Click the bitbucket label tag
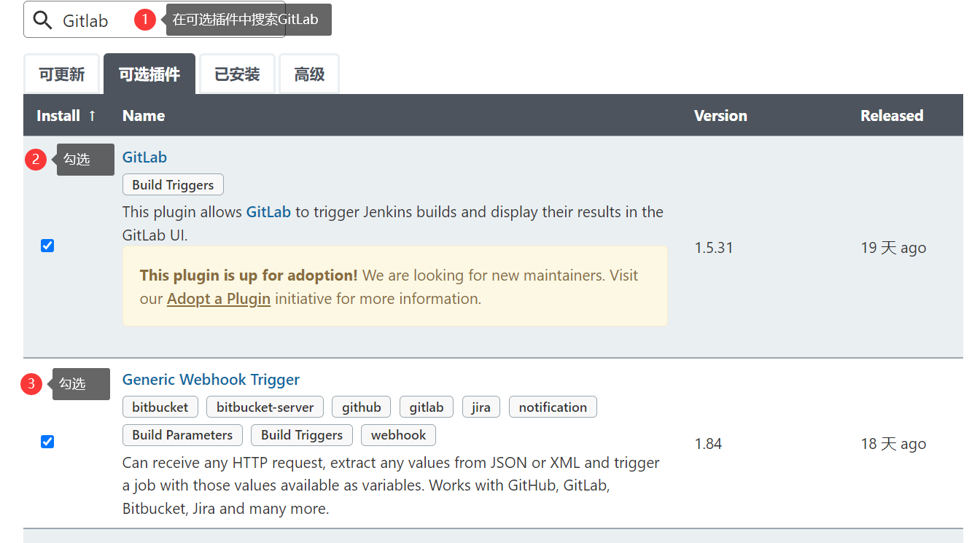Screen dimensions: 980x543 tap(160, 407)
